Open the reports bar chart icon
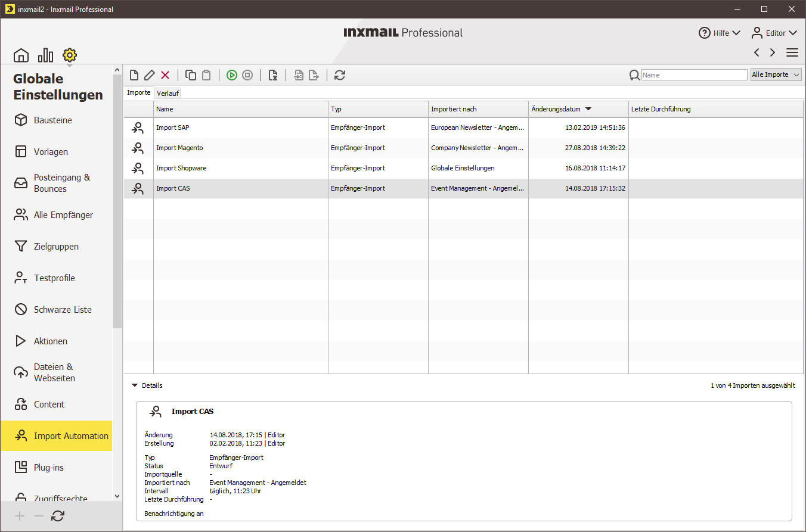 [x=45, y=55]
